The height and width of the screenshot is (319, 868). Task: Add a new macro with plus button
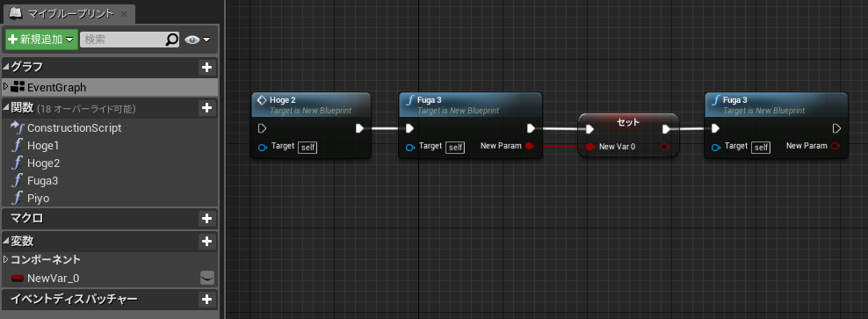click(207, 219)
